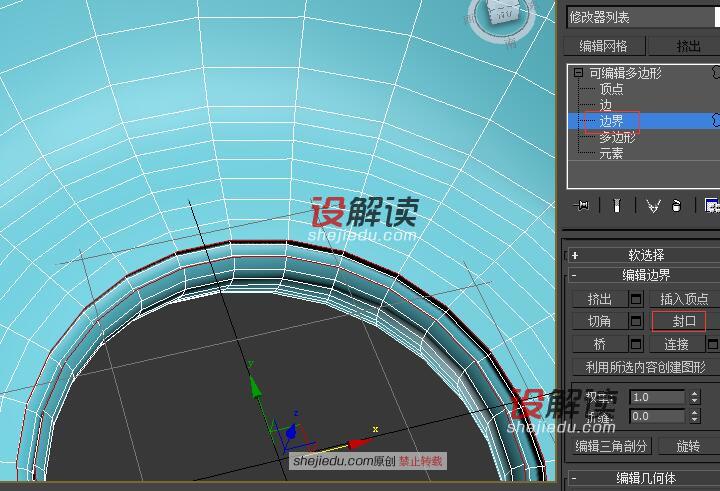Click 挤出 button in 编辑边界
The height and width of the screenshot is (491, 720).
600,299
